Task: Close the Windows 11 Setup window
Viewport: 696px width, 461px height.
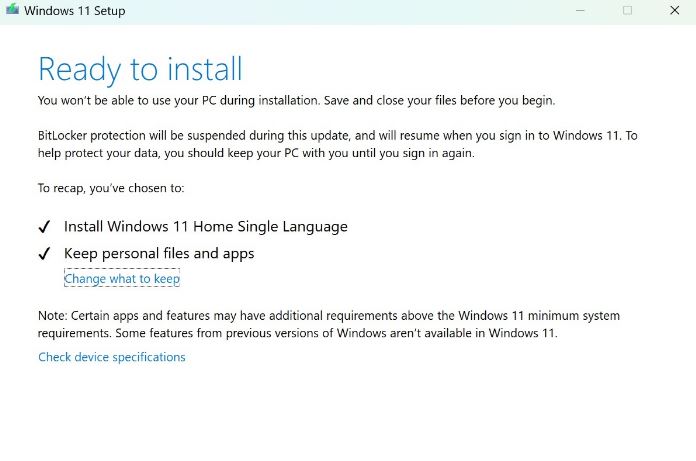Action: point(674,11)
